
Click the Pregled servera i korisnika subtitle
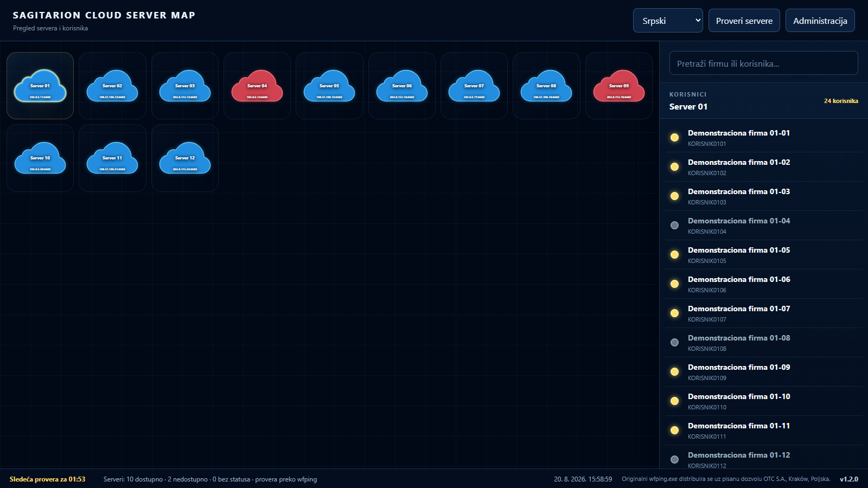(x=50, y=28)
